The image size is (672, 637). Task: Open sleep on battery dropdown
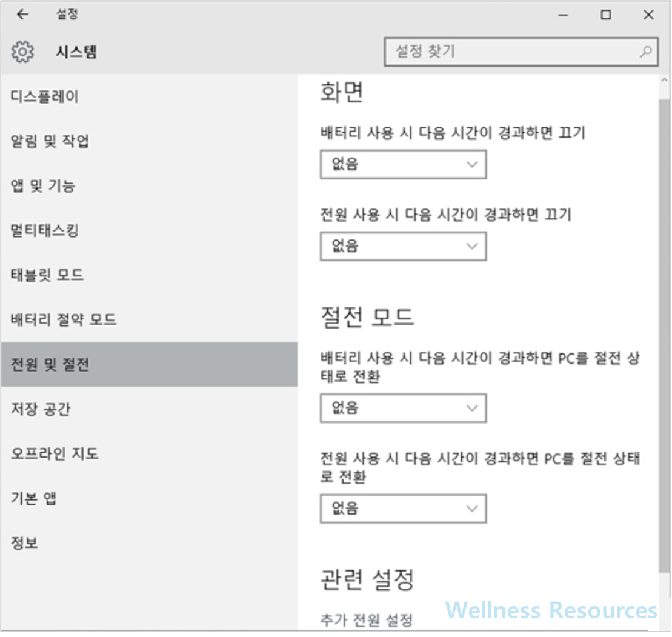pos(404,408)
